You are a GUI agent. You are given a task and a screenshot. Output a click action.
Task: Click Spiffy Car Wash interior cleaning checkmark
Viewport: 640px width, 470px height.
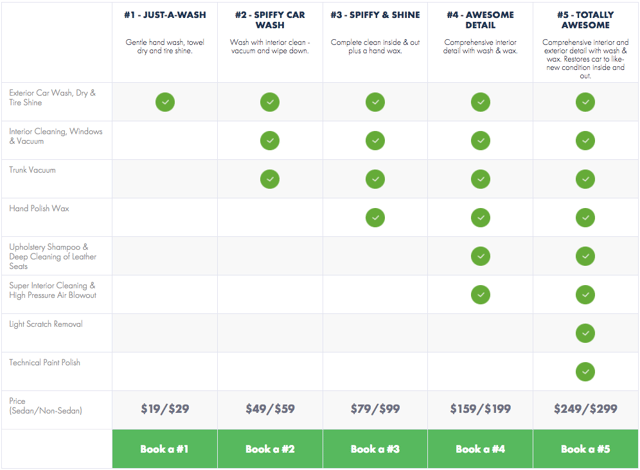pos(270,141)
